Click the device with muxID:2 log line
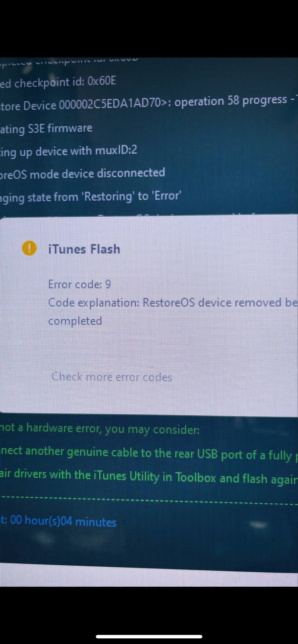Screen dimensions: 298x644 (68, 151)
